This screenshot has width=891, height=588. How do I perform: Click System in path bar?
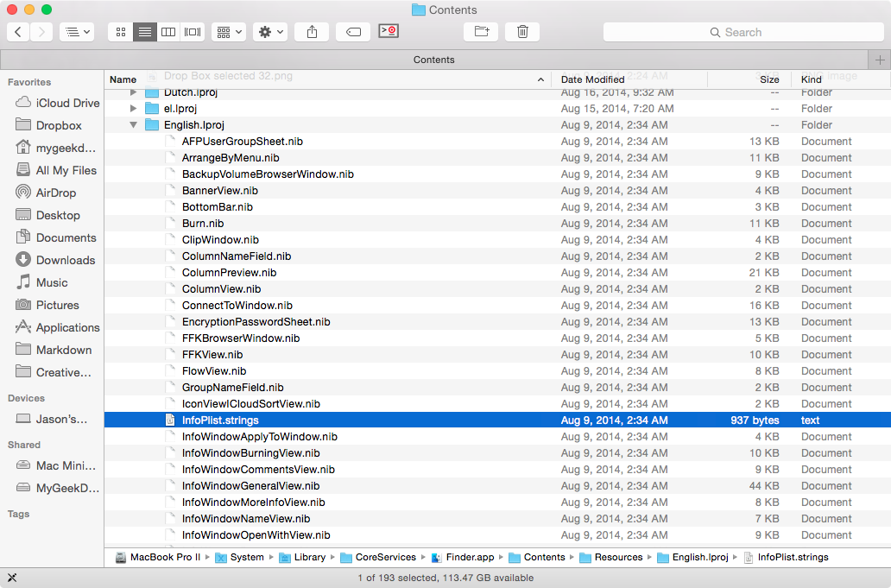click(240, 557)
